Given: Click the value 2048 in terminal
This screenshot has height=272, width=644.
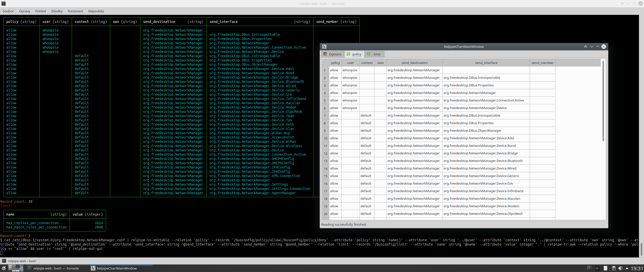Looking at the screenshot, I should tap(99, 227).
